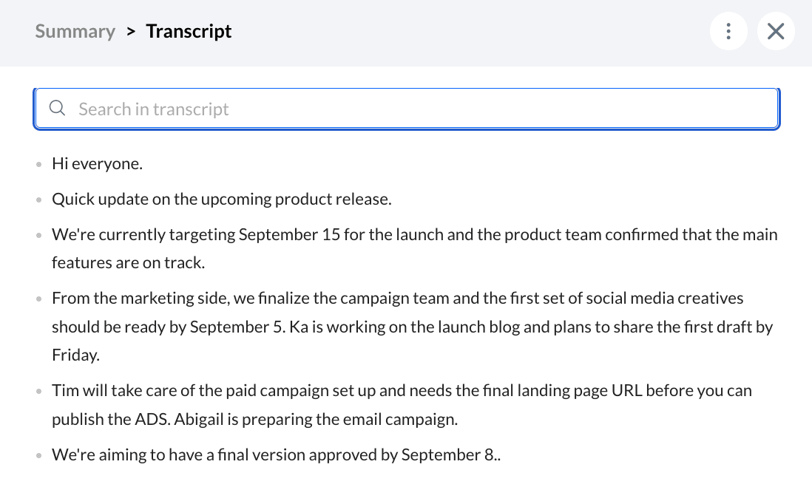Screen dimensions: 812x504
Task: Select the "Hi everyone." transcript line
Action: [97, 163]
